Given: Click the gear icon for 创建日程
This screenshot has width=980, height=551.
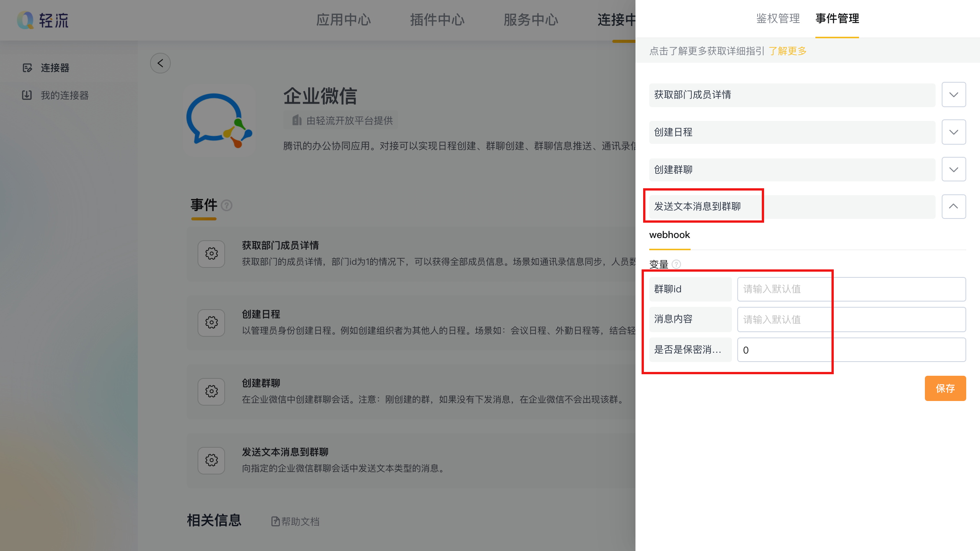Looking at the screenshot, I should click(211, 323).
